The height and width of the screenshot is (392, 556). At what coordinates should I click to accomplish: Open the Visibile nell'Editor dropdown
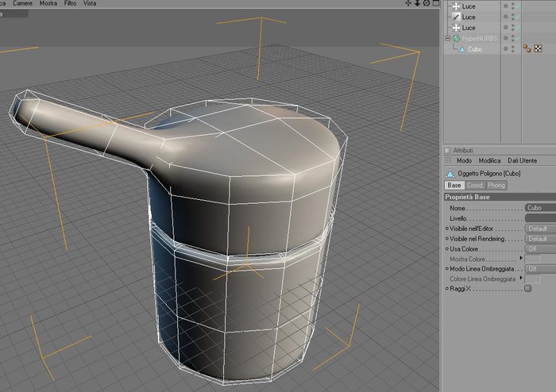tap(540, 229)
